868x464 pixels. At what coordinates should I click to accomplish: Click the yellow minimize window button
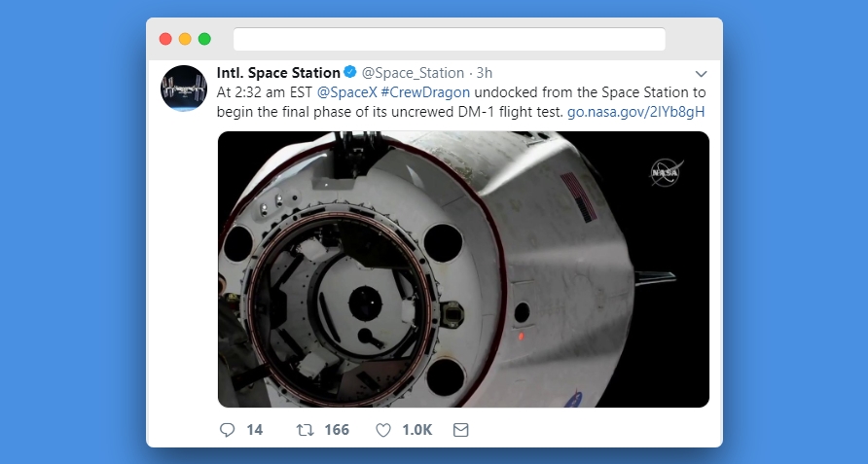[x=185, y=39]
